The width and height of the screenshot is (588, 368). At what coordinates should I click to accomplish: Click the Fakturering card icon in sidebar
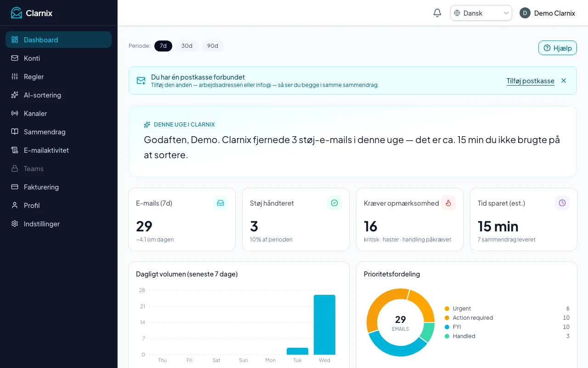point(15,187)
